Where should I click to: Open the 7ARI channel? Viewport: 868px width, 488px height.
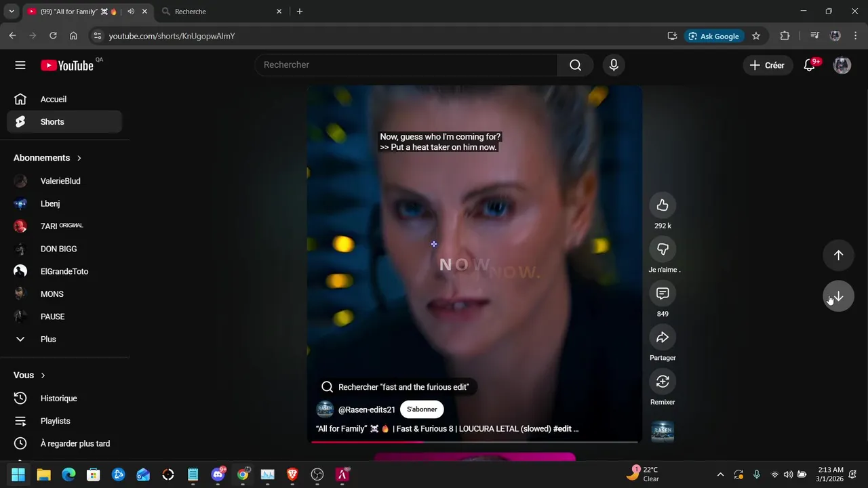coord(64,226)
